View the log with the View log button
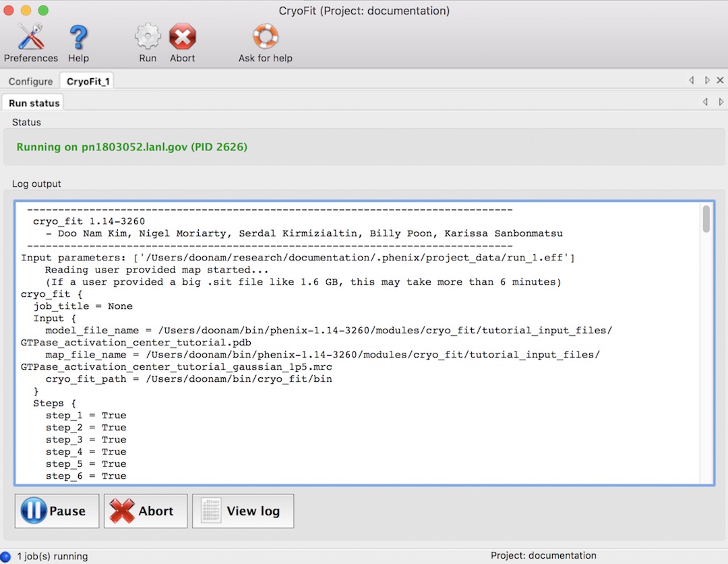728x564 pixels. [243, 511]
